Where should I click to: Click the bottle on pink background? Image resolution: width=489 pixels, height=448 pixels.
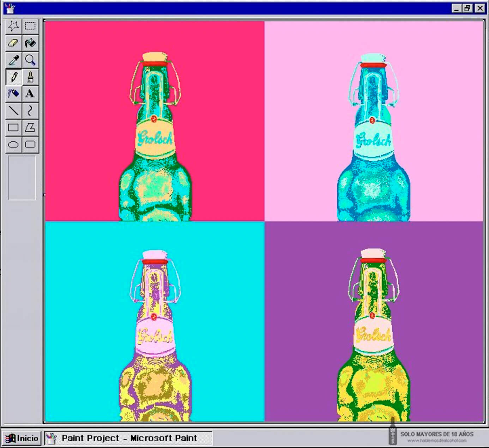[x=373, y=137]
